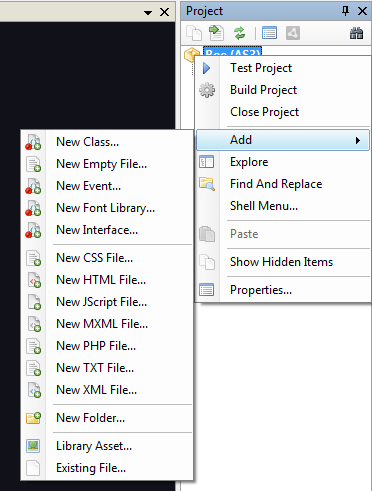Open the document panel dropdown arrow

(x=148, y=12)
